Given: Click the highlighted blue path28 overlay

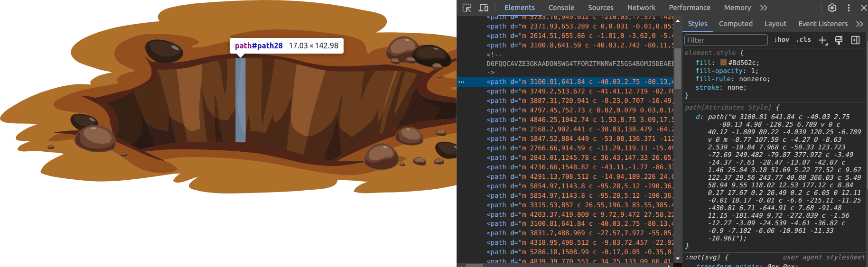Looking at the screenshot, I should [241, 100].
